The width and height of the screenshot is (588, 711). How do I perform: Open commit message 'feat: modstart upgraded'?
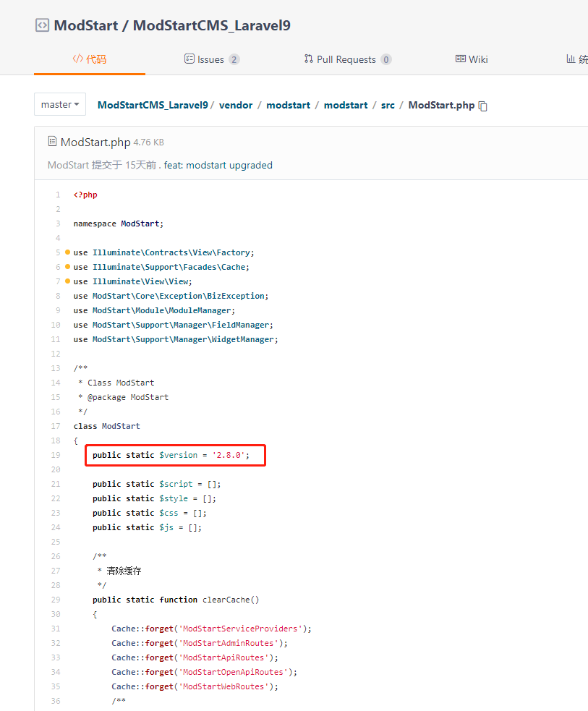218,165
